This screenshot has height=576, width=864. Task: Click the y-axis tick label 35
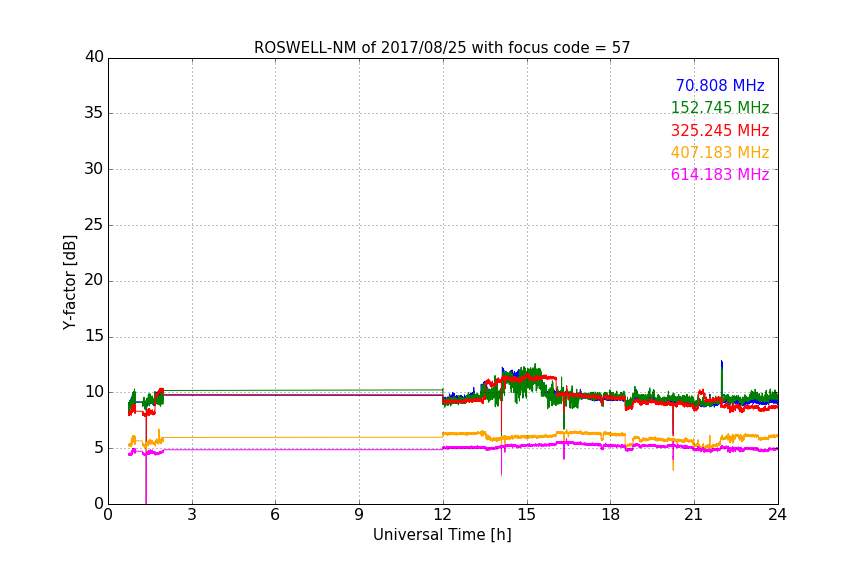point(94,113)
